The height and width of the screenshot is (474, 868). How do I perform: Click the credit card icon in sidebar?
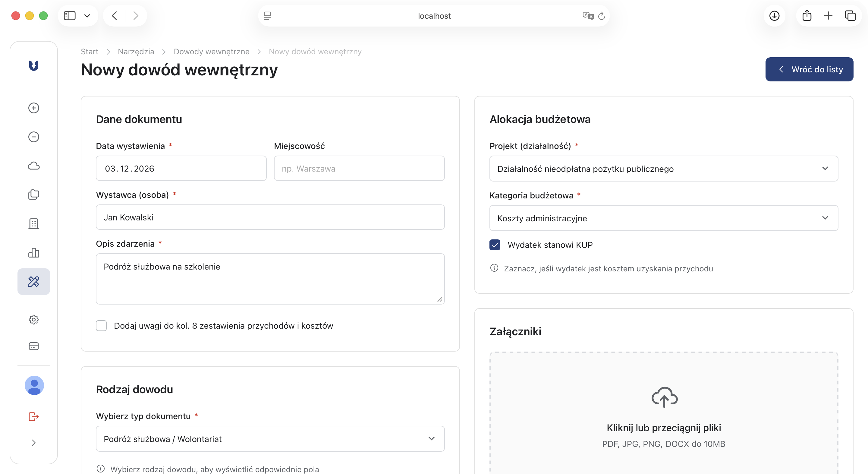point(34,346)
